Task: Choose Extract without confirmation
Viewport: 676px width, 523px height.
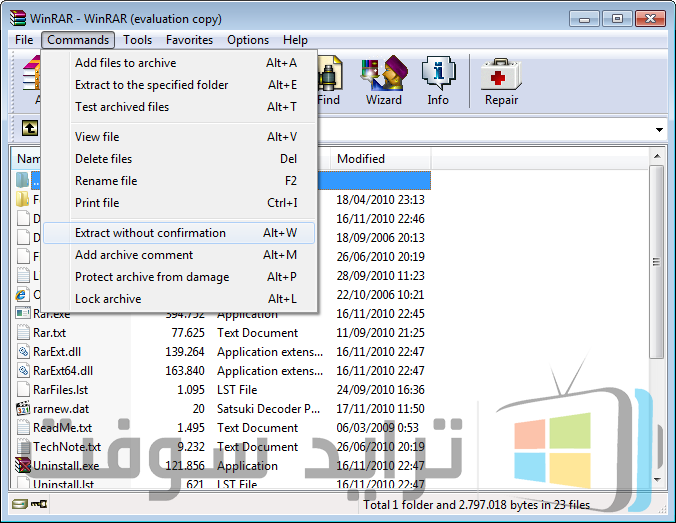Action: 179,233
